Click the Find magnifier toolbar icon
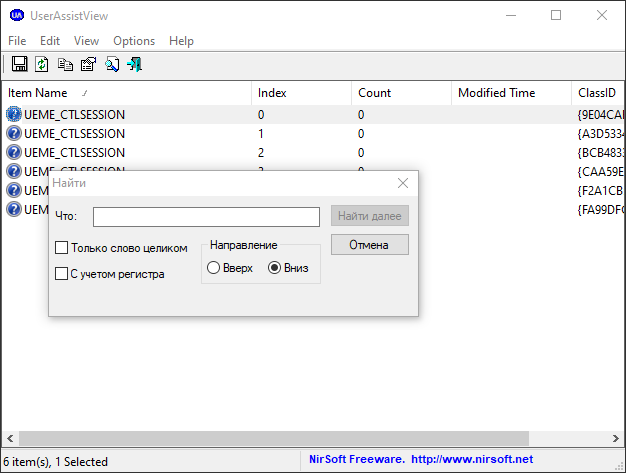 (x=111, y=65)
